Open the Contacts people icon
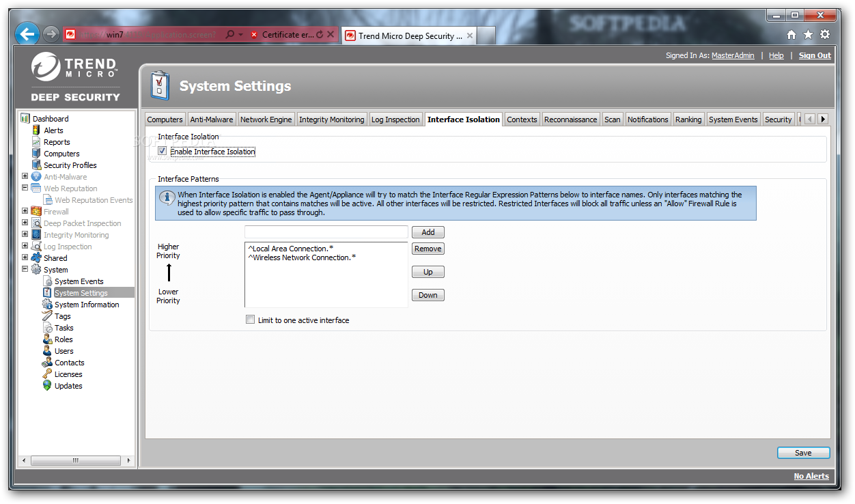This screenshot has width=855, height=504. coord(47,363)
